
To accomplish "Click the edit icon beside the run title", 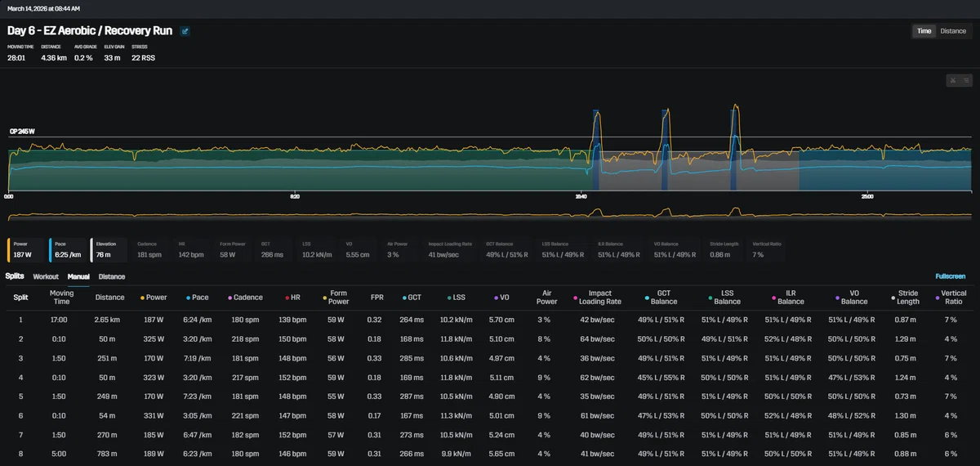I will click(x=185, y=31).
